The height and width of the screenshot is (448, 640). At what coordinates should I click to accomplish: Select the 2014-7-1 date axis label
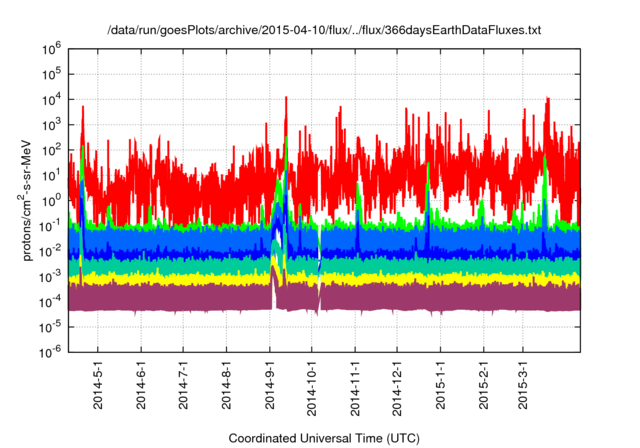click(x=183, y=384)
